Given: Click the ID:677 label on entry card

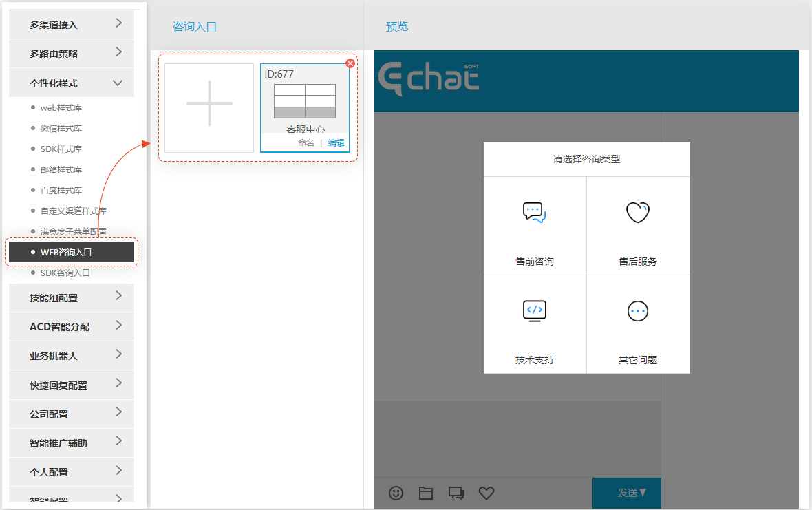Looking at the screenshot, I should tap(279, 74).
